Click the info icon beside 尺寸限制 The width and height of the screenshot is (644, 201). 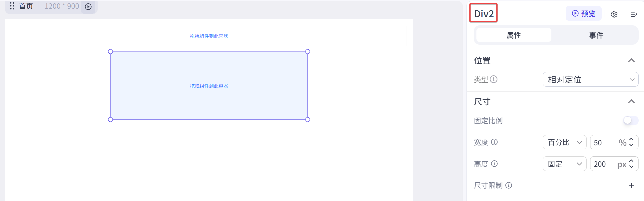508,185
